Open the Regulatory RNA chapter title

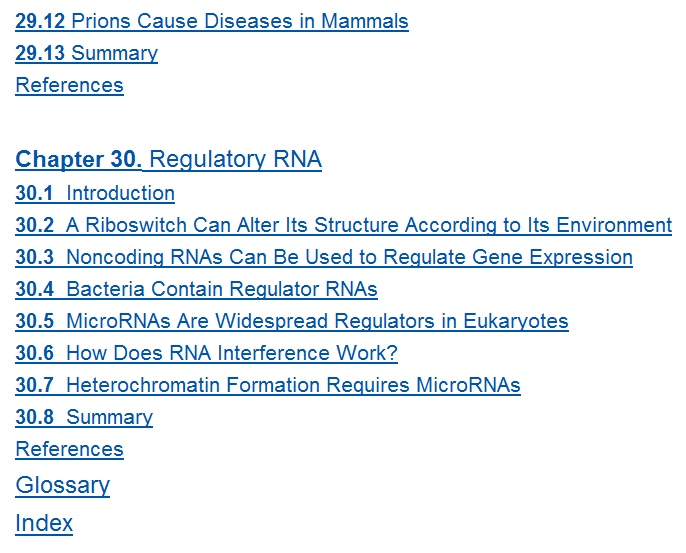[x=235, y=160]
